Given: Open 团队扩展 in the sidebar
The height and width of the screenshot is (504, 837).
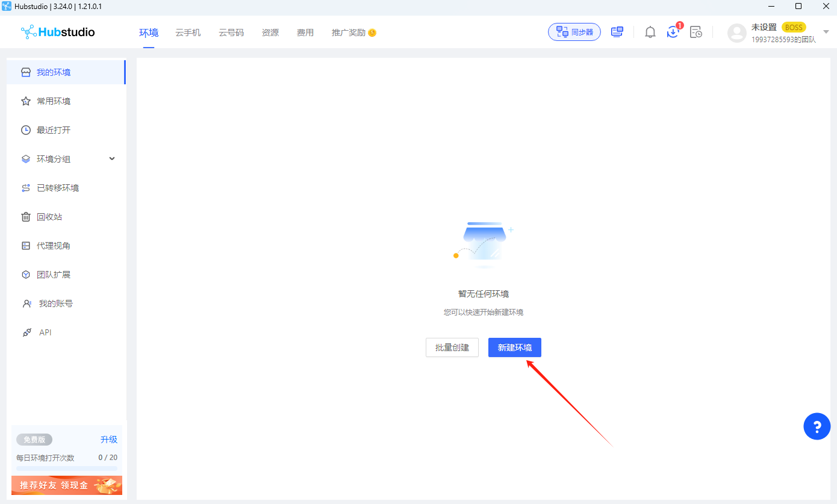Looking at the screenshot, I should pyautogui.click(x=66, y=275).
